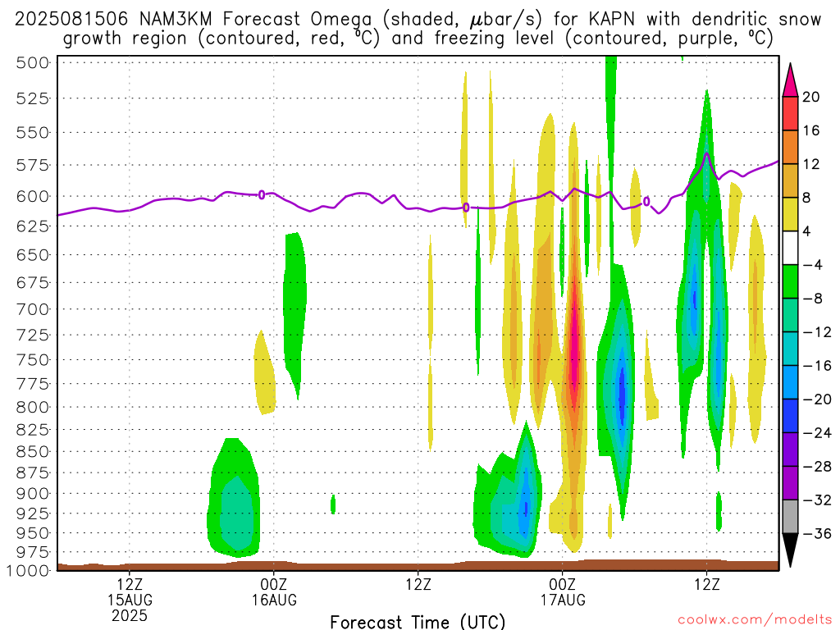Click colorbar value '20' at the top
This screenshot has width=840, height=630.
tap(811, 97)
